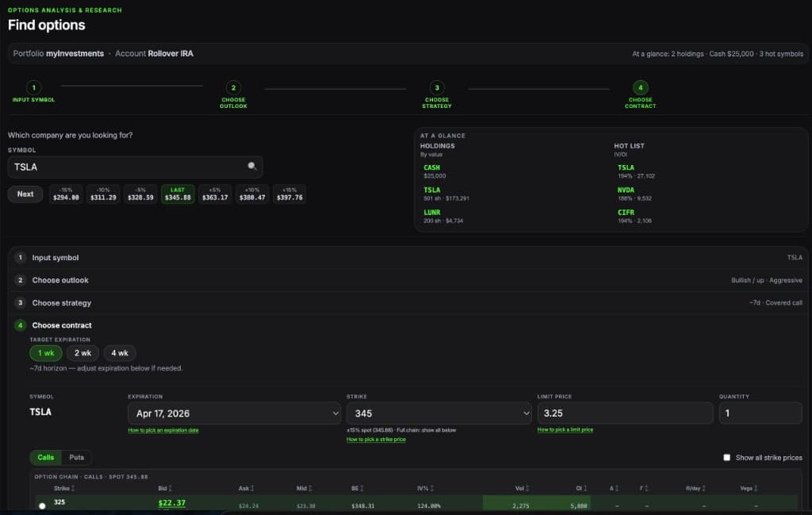Open the Strike dropdown showing 345

coord(439,413)
